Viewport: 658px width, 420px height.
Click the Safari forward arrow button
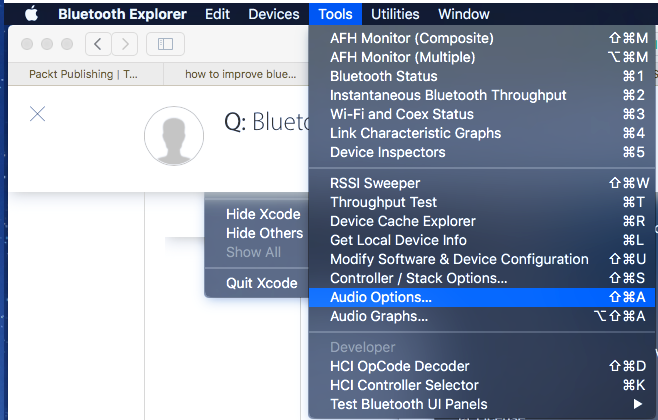coord(125,44)
